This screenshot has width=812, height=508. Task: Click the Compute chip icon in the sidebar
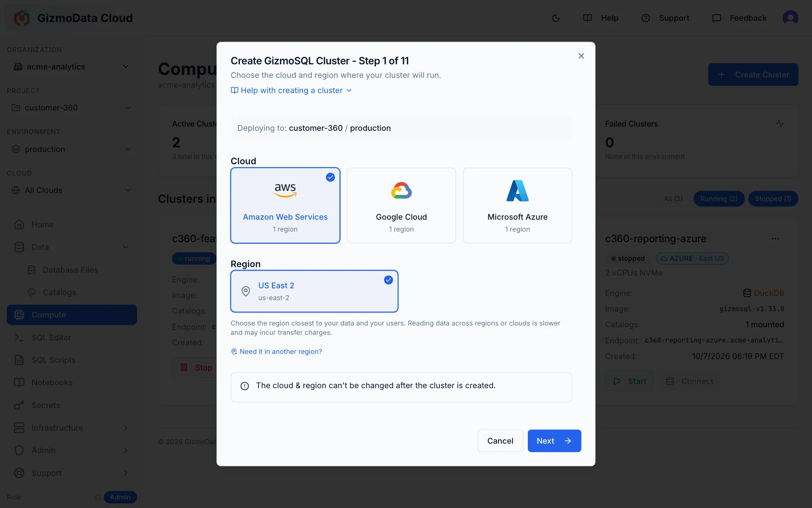(x=19, y=315)
